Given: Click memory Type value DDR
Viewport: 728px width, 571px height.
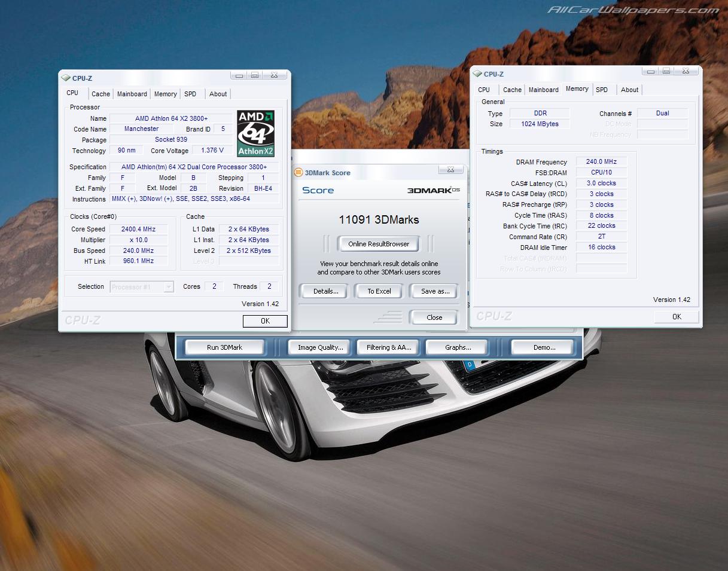Looking at the screenshot, I should 540,113.
